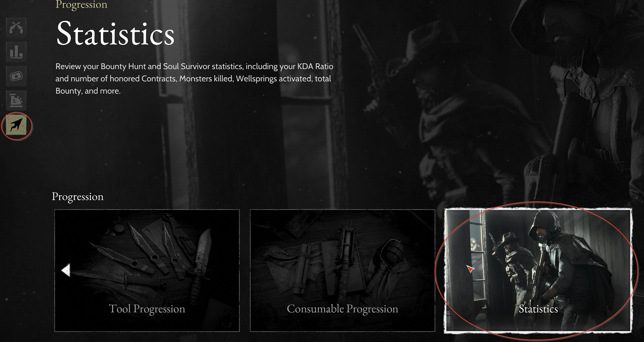Open the cash register store icon
Screen dimensions: 644x342
click(16, 100)
